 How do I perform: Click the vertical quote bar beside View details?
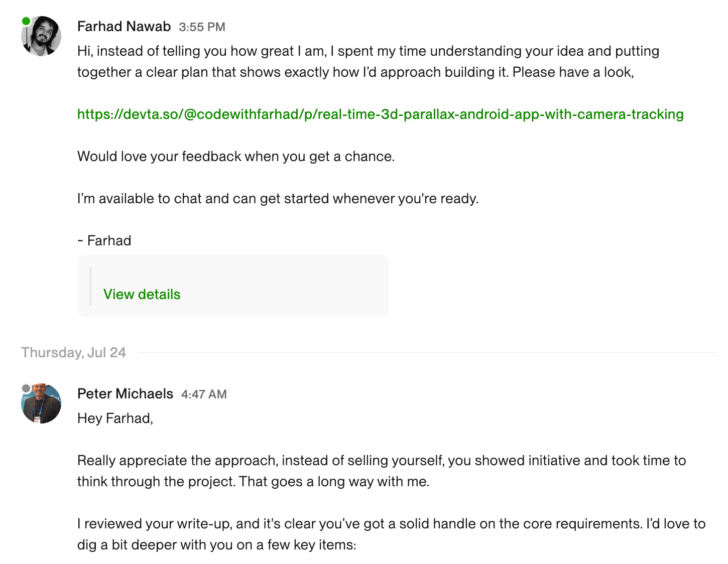(x=90, y=286)
